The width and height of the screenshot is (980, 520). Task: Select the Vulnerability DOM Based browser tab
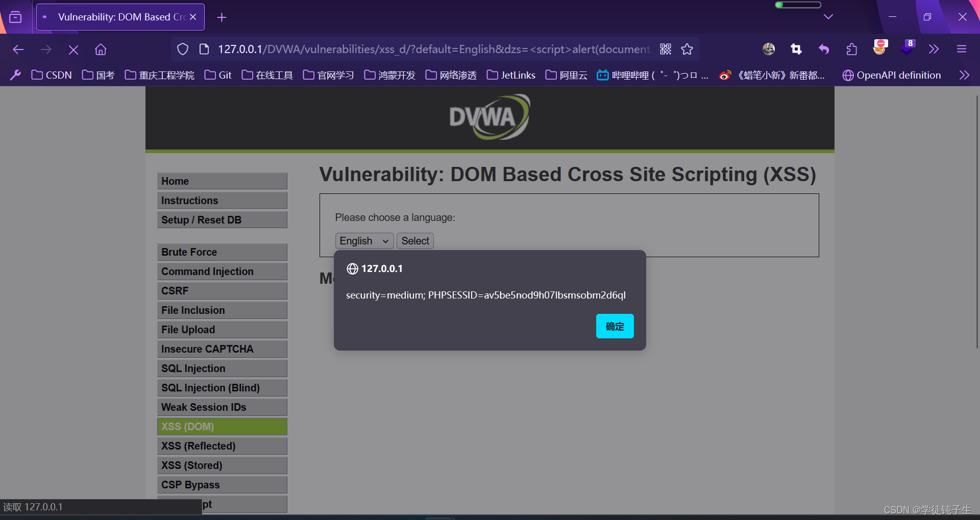click(x=121, y=17)
